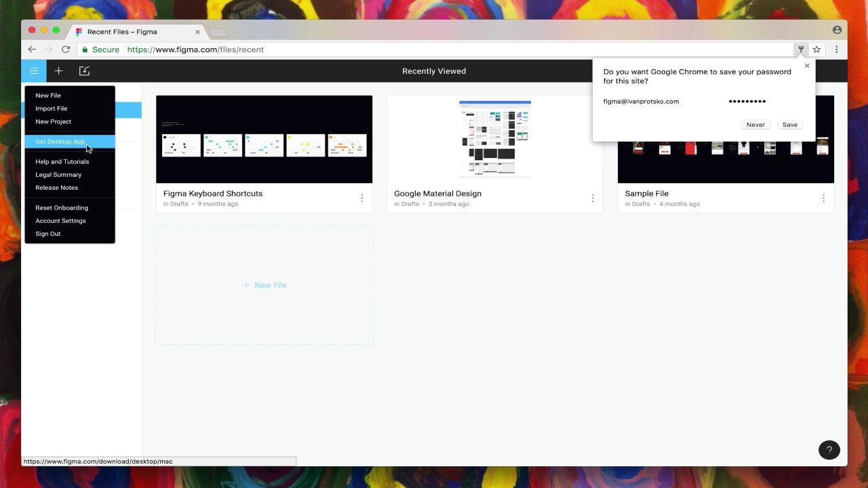868x488 pixels.
Task: Open Release Notes menu item
Action: click(x=70, y=188)
